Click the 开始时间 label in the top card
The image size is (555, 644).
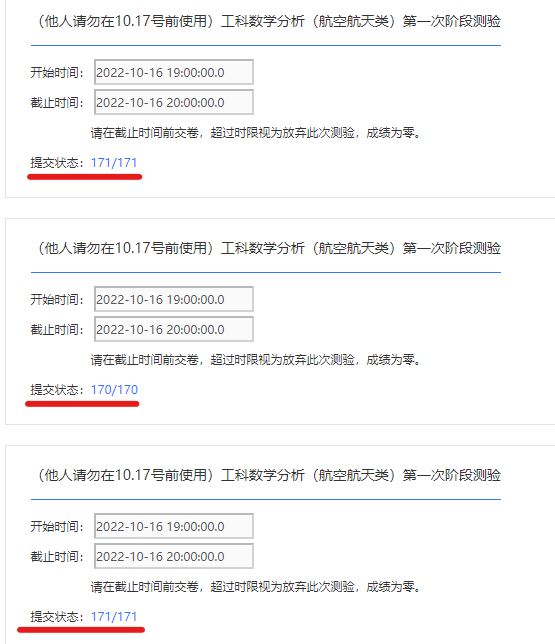[x=57, y=72]
